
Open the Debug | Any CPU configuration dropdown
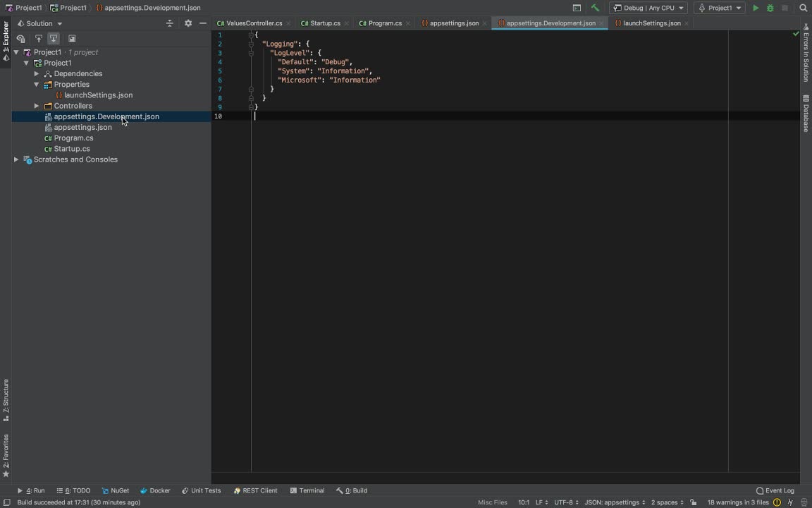tap(648, 8)
